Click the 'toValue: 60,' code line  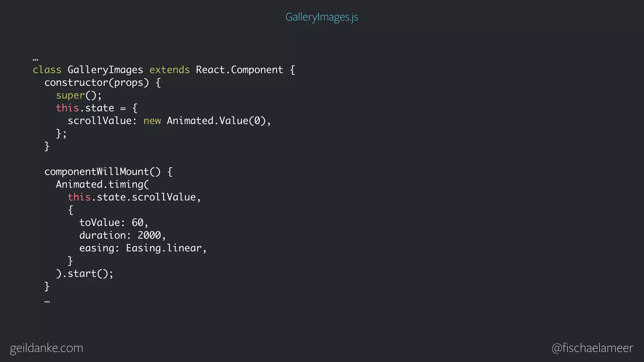pyautogui.click(x=114, y=223)
